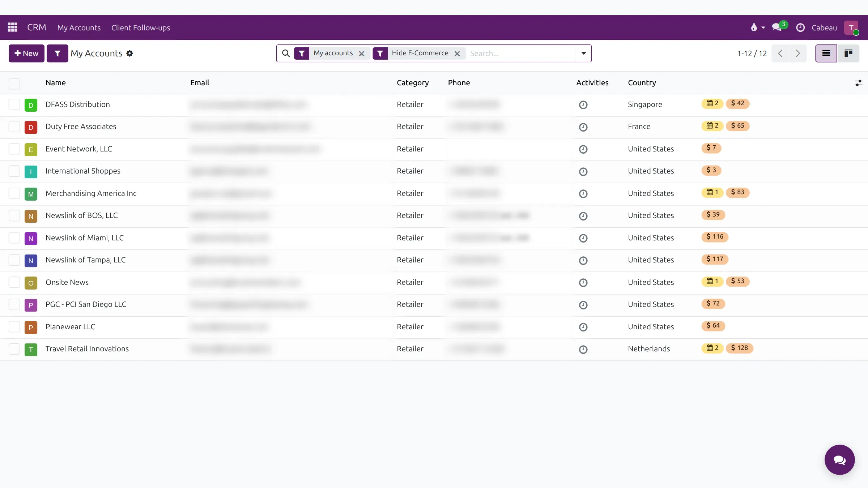Tick the checkbox for Newslink of Miami, LLC

(x=14, y=238)
